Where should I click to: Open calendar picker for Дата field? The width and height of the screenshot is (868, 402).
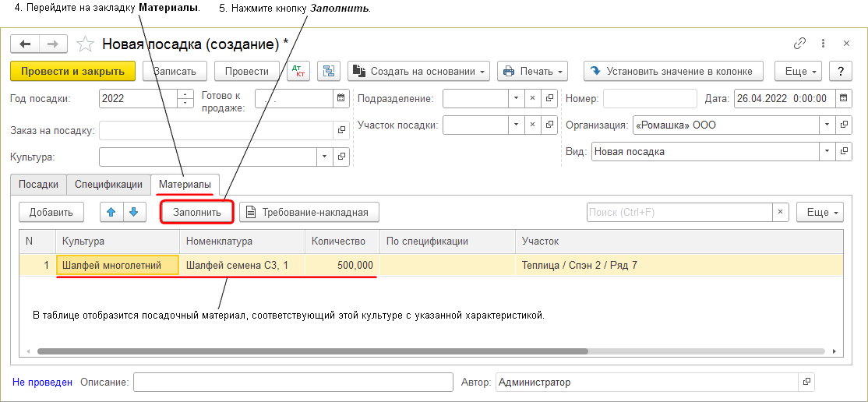point(843,99)
